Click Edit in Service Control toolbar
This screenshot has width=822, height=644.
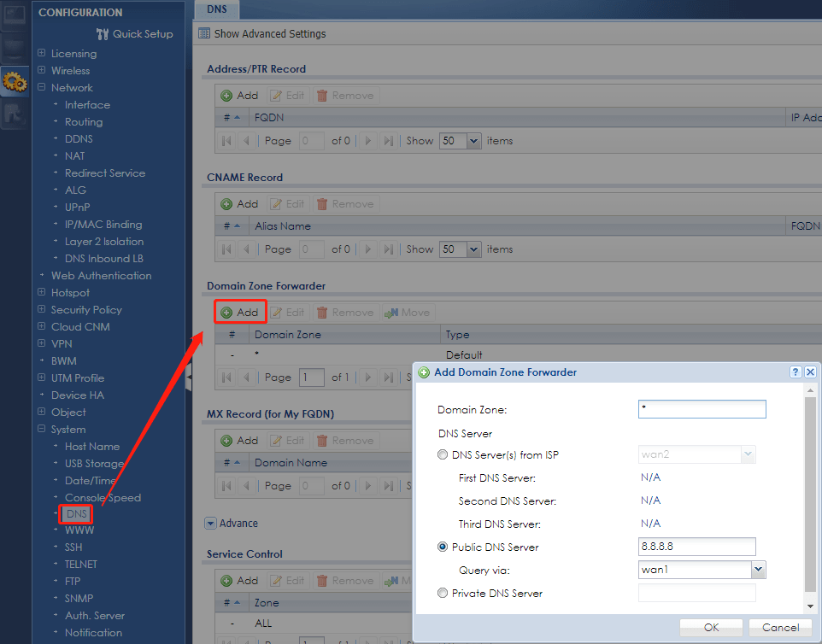(x=288, y=581)
